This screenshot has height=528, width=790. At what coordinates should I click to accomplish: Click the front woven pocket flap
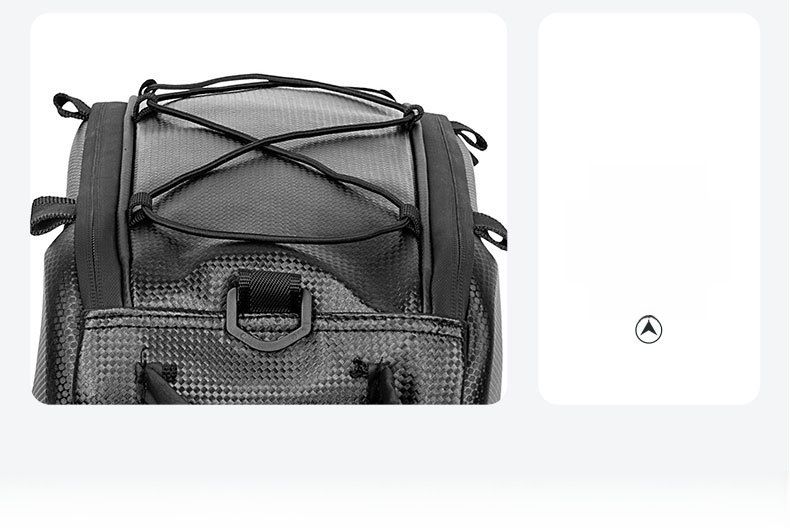pyautogui.click(x=272, y=358)
